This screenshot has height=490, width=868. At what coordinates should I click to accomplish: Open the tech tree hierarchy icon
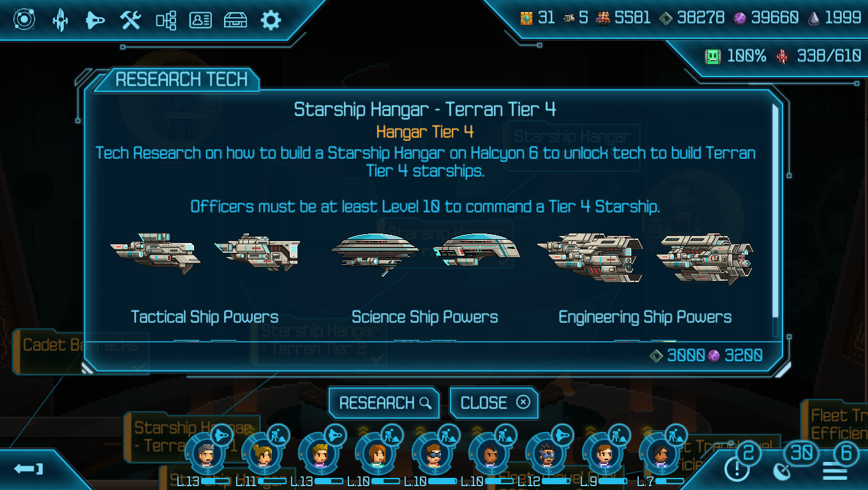pos(166,20)
